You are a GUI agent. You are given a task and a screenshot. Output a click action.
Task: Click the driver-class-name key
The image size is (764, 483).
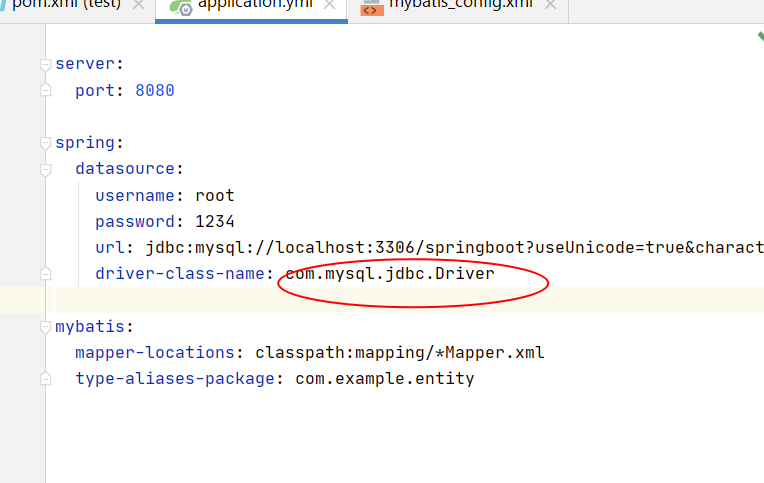coord(180,273)
